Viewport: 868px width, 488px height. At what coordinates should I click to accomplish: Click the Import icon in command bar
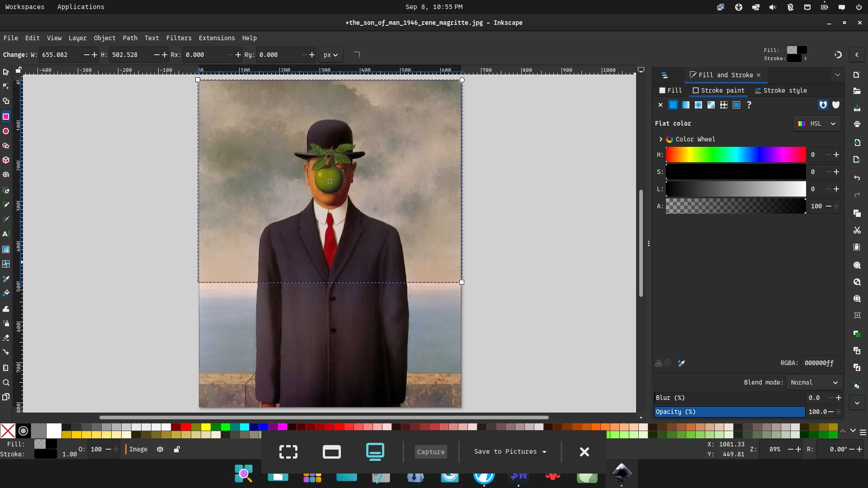[857, 143]
